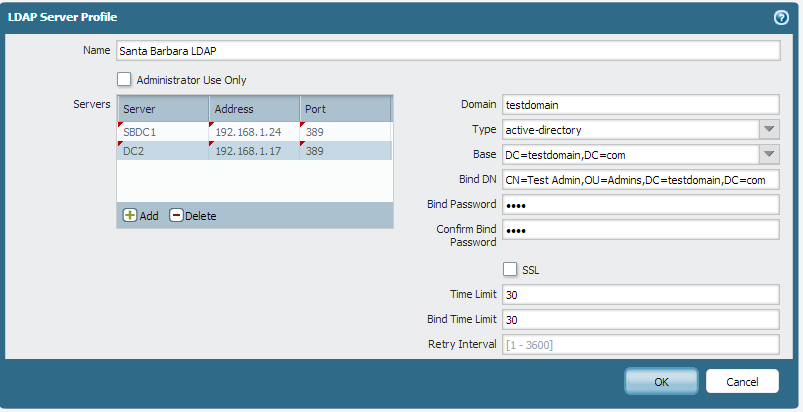This screenshot has width=803, height=412.
Task: Open the Type dropdown arrow
Action: pyautogui.click(x=768, y=129)
